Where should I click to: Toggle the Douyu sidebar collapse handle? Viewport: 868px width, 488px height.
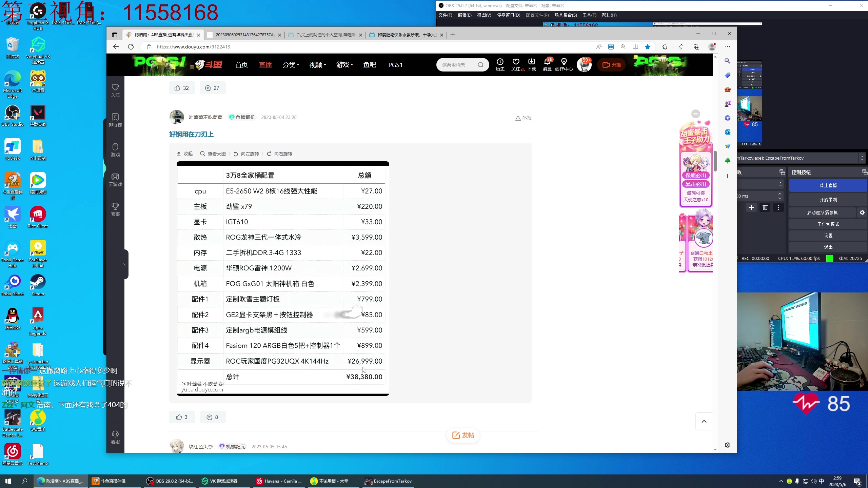click(125, 265)
